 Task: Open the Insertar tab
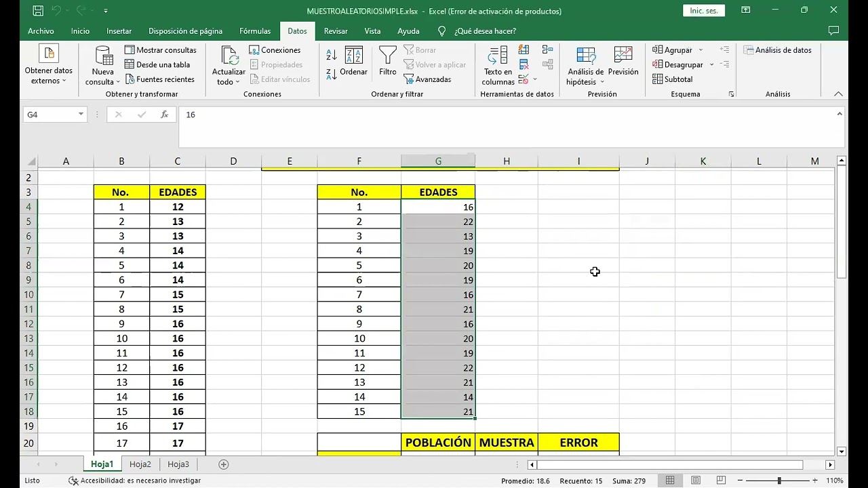coord(119,31)
